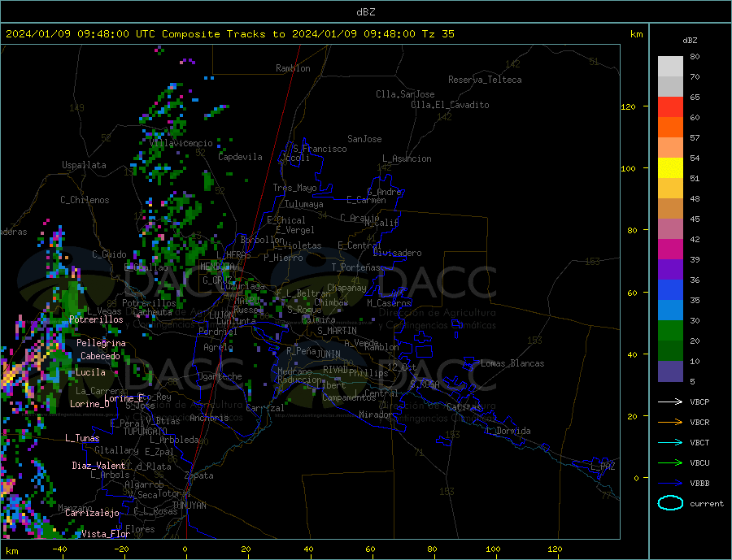
Task: Select the slate swatch between 10 and 5
Action: [x=670, y=371]
